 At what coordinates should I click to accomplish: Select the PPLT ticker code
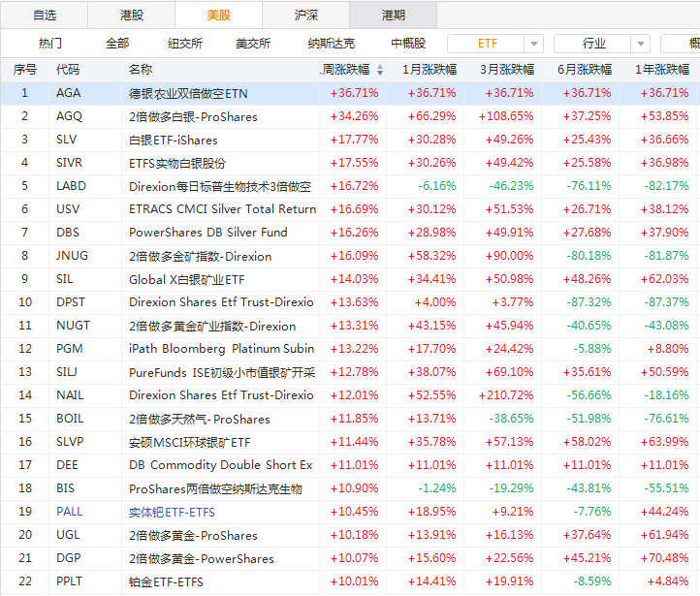pos(69,580)
